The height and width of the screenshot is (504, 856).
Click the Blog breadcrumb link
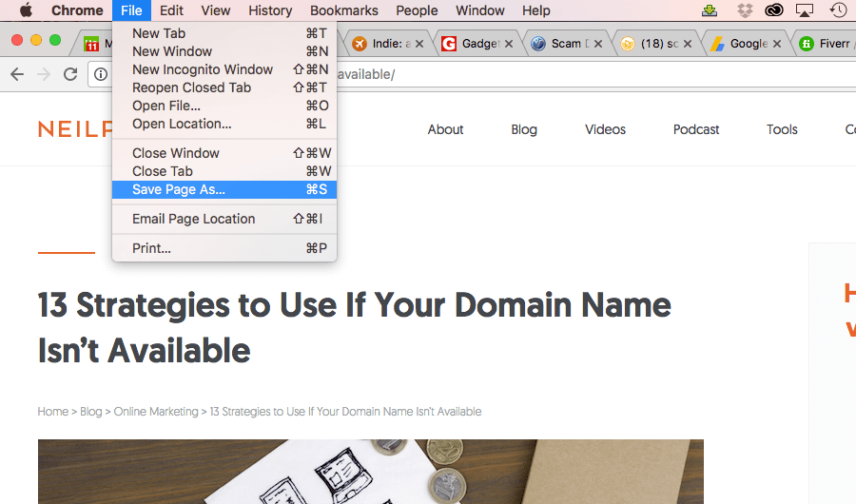tap(91, 411)
